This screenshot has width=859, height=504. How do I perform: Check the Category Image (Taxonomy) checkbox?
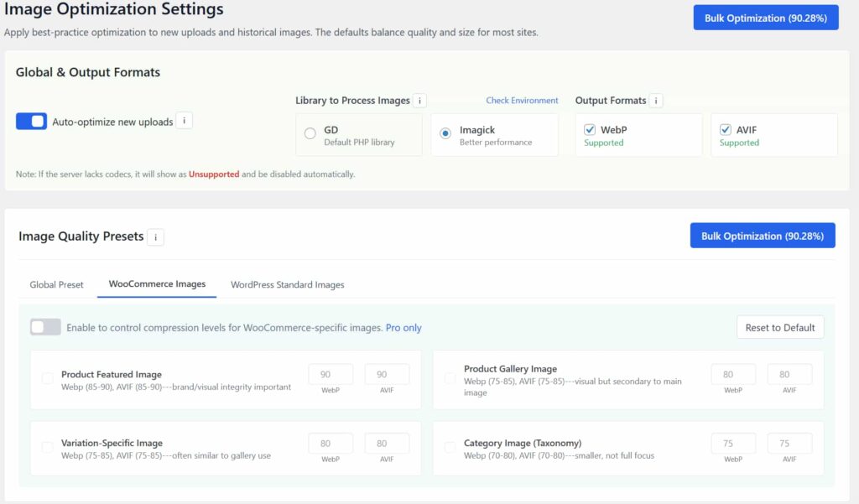450,446
